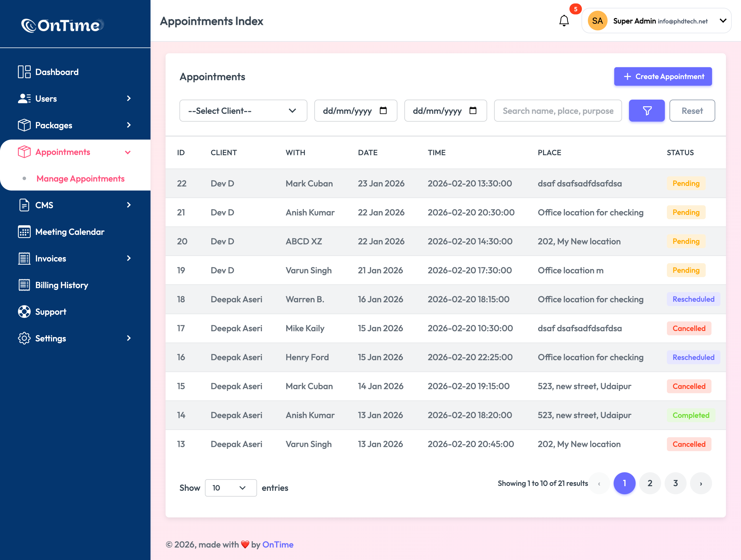Click the Support lifebuoy icon

coord(24,312)
